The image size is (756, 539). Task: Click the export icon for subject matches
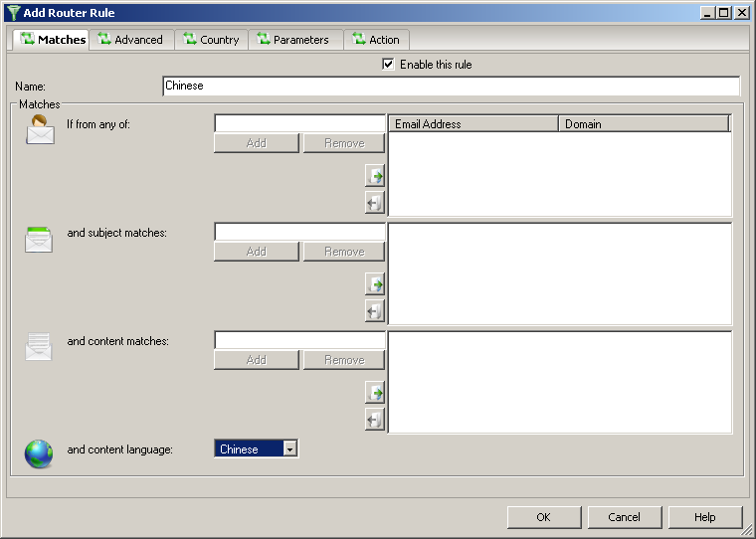pos(375,311)
